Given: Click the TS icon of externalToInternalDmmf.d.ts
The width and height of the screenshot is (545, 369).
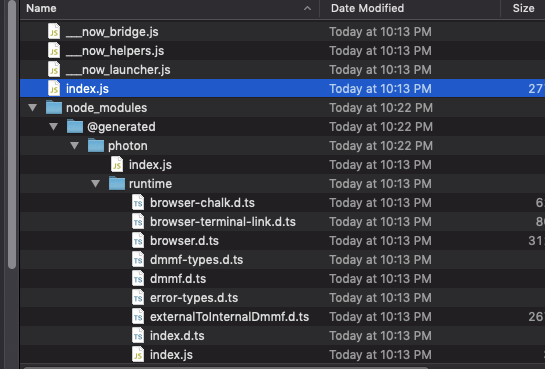Looking at the screenshot, I should point(138,317).
